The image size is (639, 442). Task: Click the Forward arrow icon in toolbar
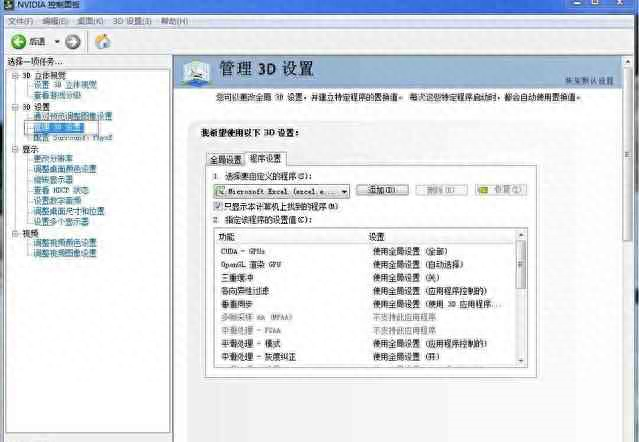[x=73, y=42]
